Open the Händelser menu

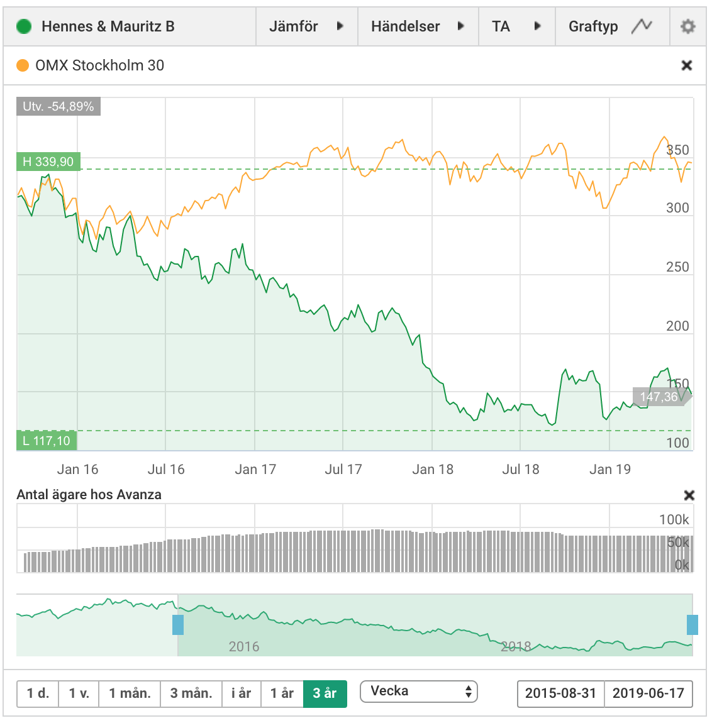coord(418,26)
